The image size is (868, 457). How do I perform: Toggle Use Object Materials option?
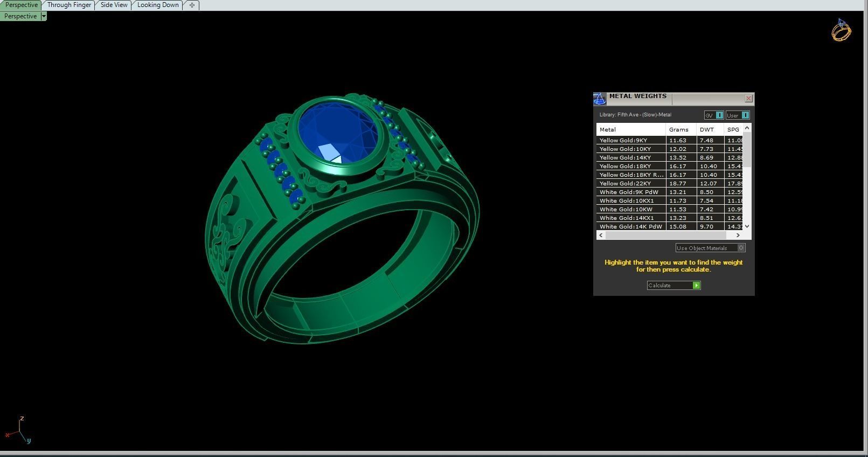[x=711, y=248]
